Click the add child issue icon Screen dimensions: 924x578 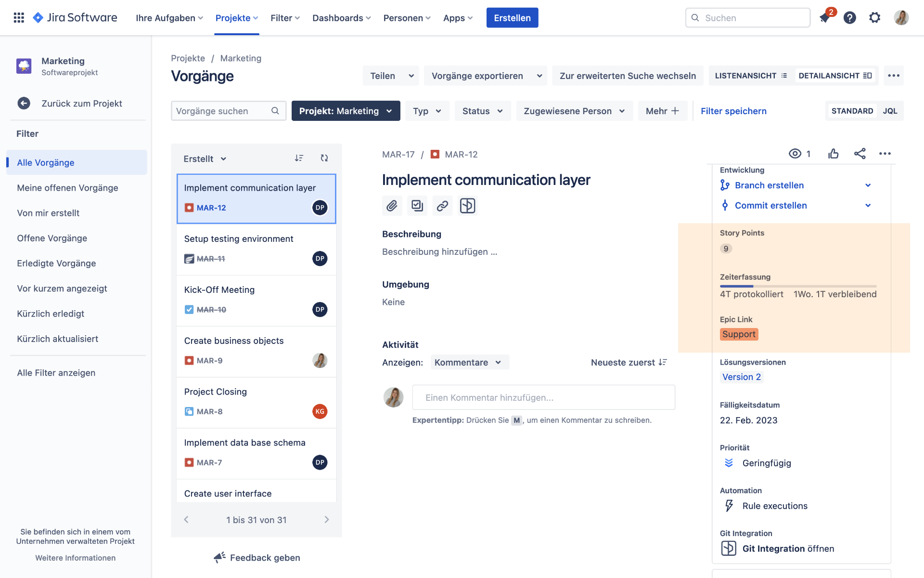pos(417,206)
